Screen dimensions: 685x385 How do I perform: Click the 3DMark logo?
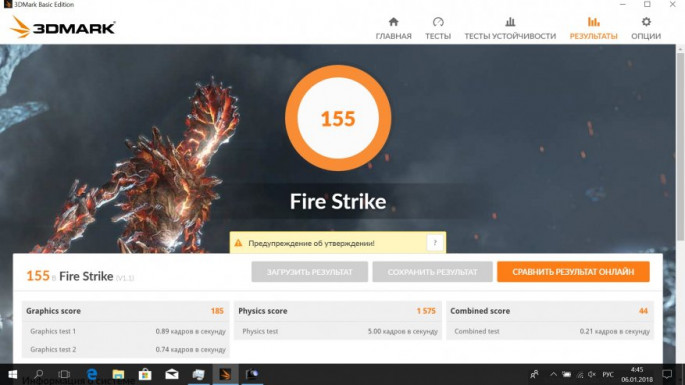[62, 28]
